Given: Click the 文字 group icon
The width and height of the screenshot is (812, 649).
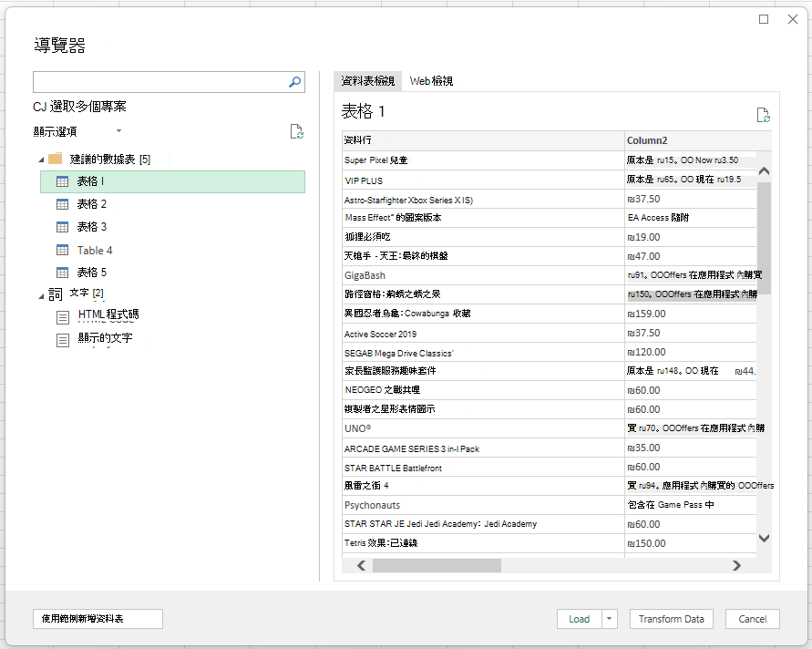Looking at the screenshot, I should coord(56,294).
